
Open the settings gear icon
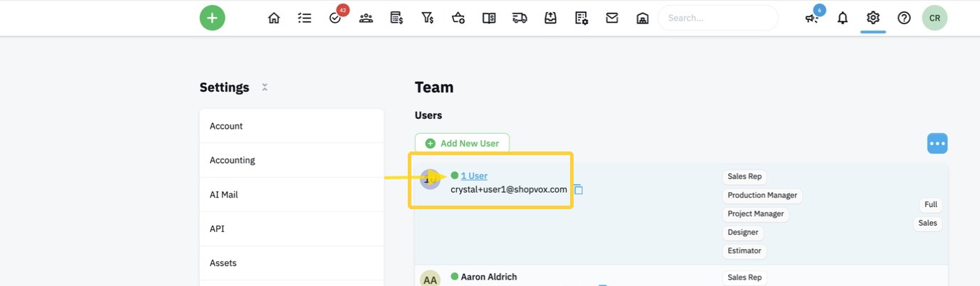click(x=873, y=18)
